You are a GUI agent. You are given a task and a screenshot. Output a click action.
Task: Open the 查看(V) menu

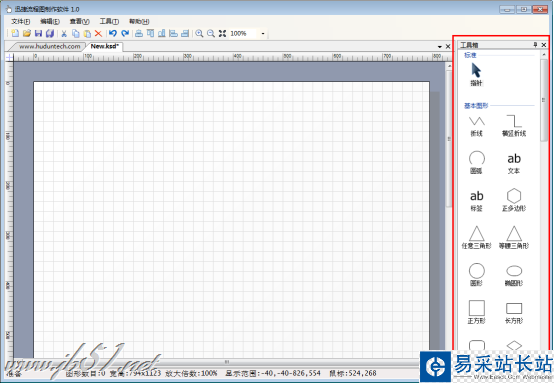pyautogui.click(x=79, y=22)
